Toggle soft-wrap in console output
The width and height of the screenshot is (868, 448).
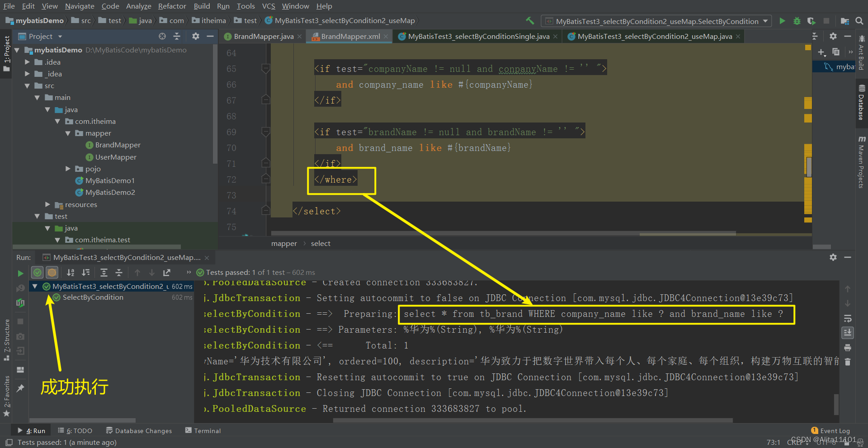848,318
